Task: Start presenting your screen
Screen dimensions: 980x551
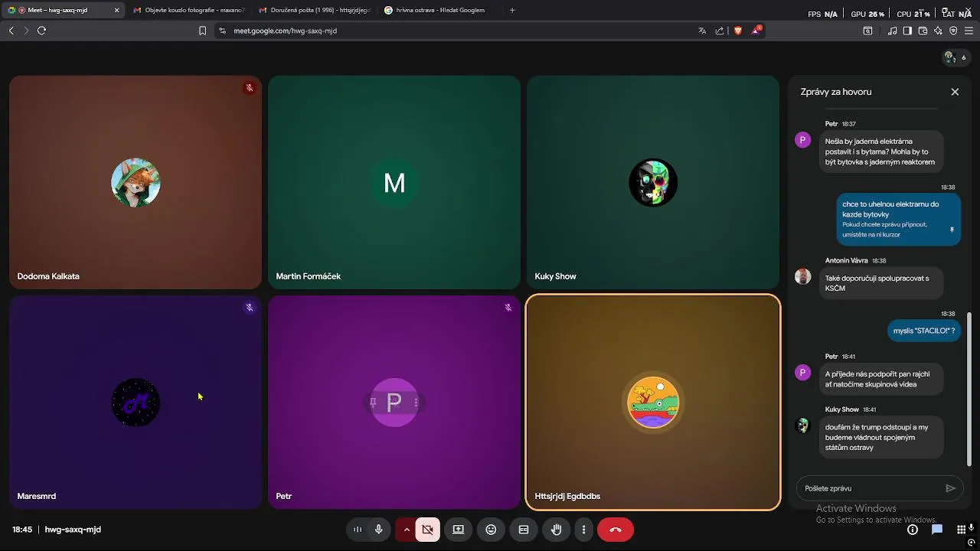Action: coord(458,530)
